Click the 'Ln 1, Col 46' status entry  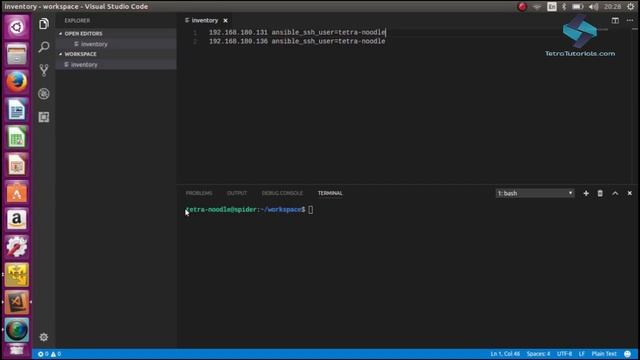coord(505,354)
